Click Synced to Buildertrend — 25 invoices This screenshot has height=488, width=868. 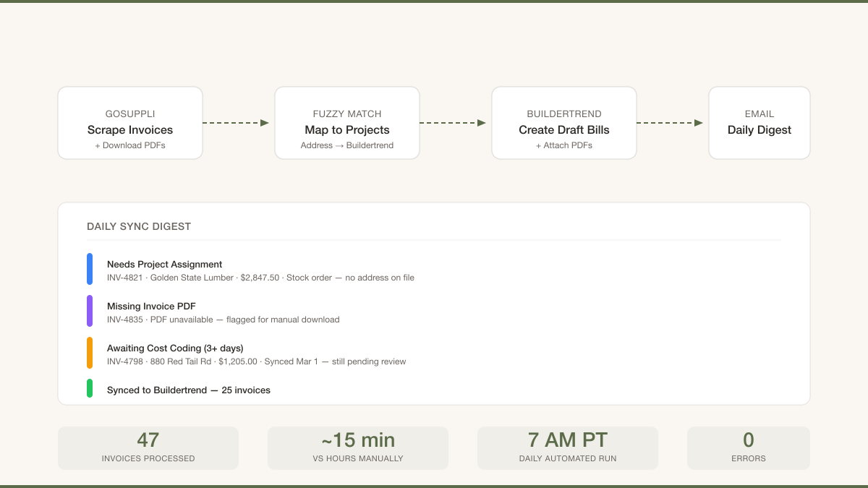[189, 390]
